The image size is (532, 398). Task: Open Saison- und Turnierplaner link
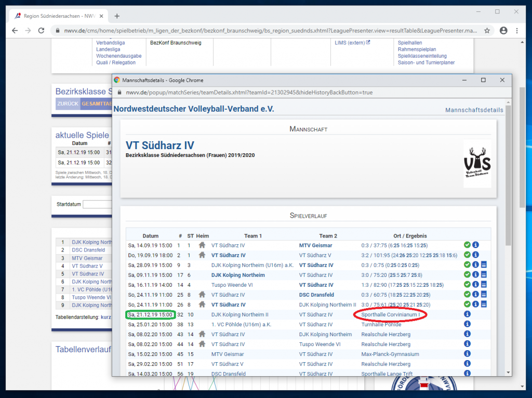[426, 62]
